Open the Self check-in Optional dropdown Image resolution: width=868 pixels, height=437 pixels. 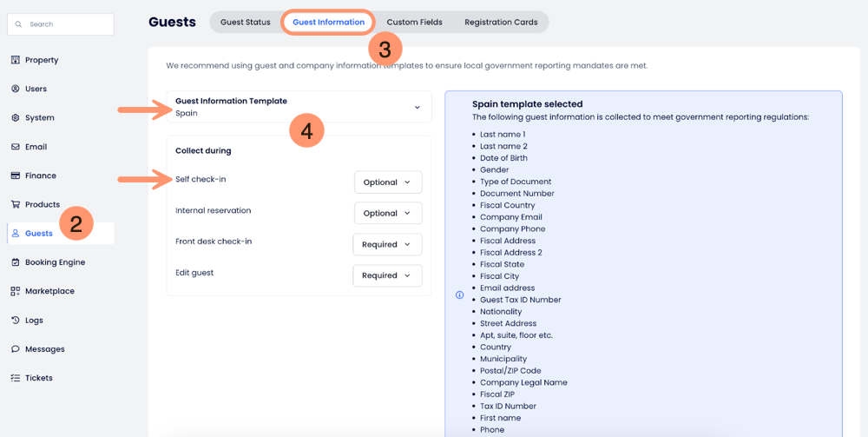click(388, 182)
